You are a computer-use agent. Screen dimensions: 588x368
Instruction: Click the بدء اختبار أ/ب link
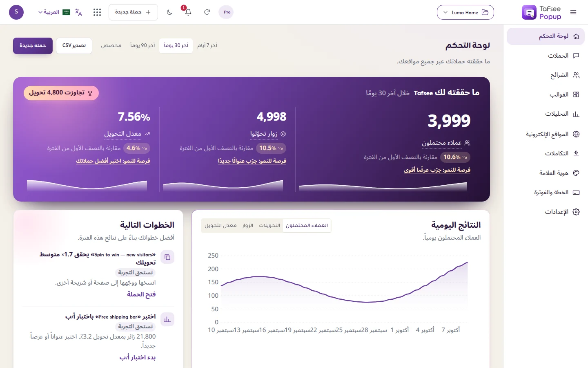click(138, 357)
